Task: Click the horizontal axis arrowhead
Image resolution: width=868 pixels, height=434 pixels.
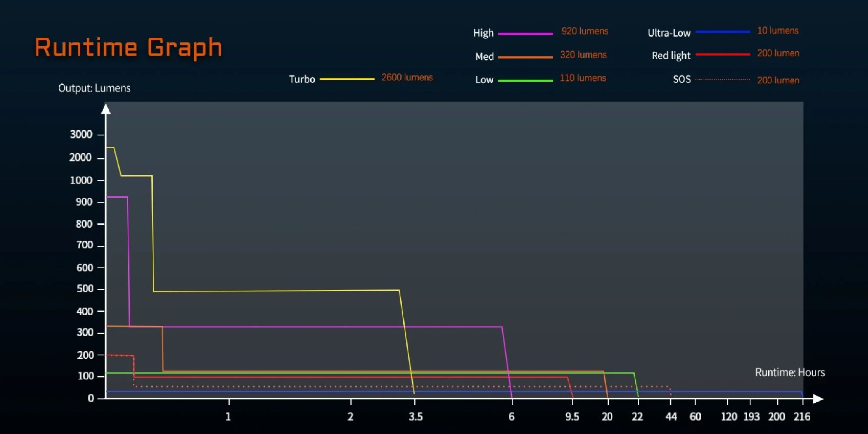Action: click(x=818, y=399)
